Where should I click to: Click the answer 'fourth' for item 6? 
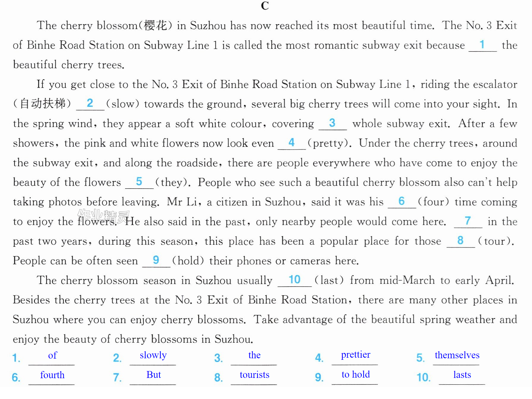(x=52, y=375)
